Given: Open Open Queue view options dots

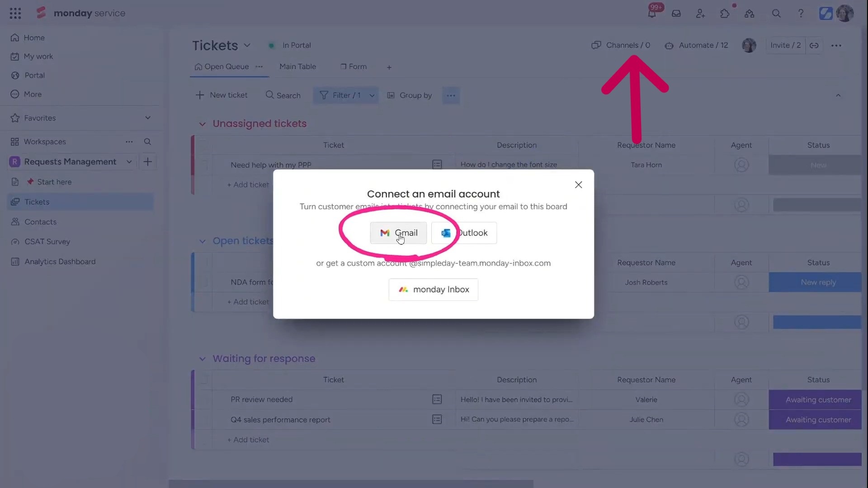Looking at the screenshot, I should pyautogui.click(x=259, y=66).
